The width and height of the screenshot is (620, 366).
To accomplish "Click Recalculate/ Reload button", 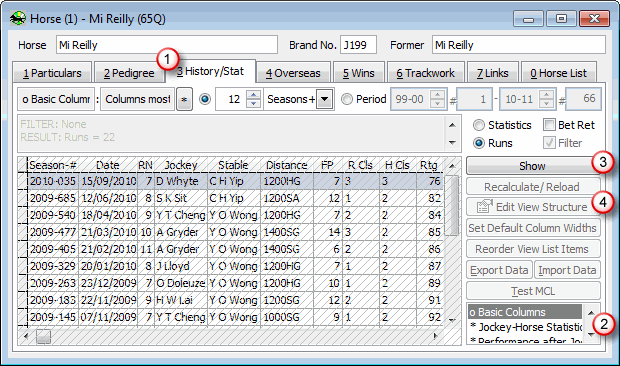I will click(x=533, y=187).
